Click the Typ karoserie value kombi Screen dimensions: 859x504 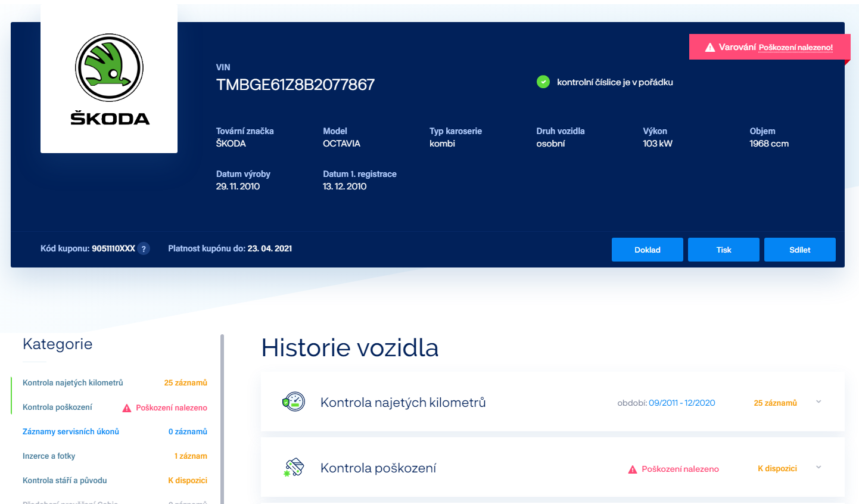pos(442,144)
